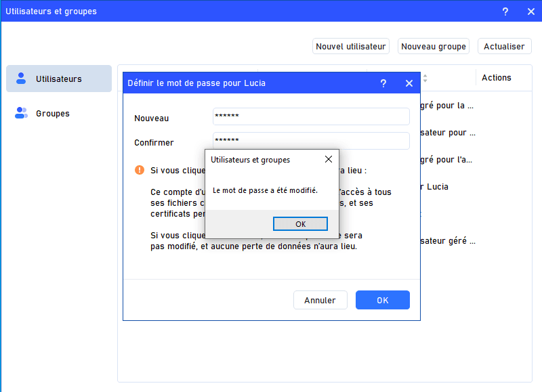Toggle the column sort arrows in table header
The width and height of the screenshot is (542, 392).
click(x=425, y=79)
